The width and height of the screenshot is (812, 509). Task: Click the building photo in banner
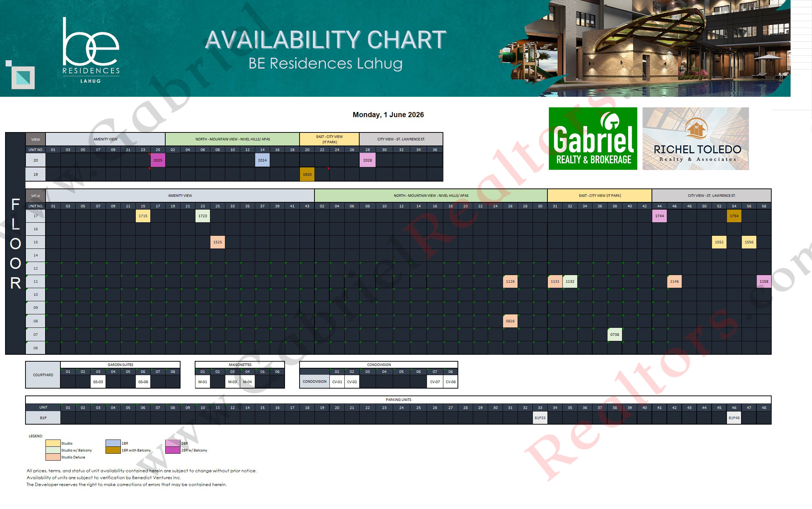pos(644,48)
